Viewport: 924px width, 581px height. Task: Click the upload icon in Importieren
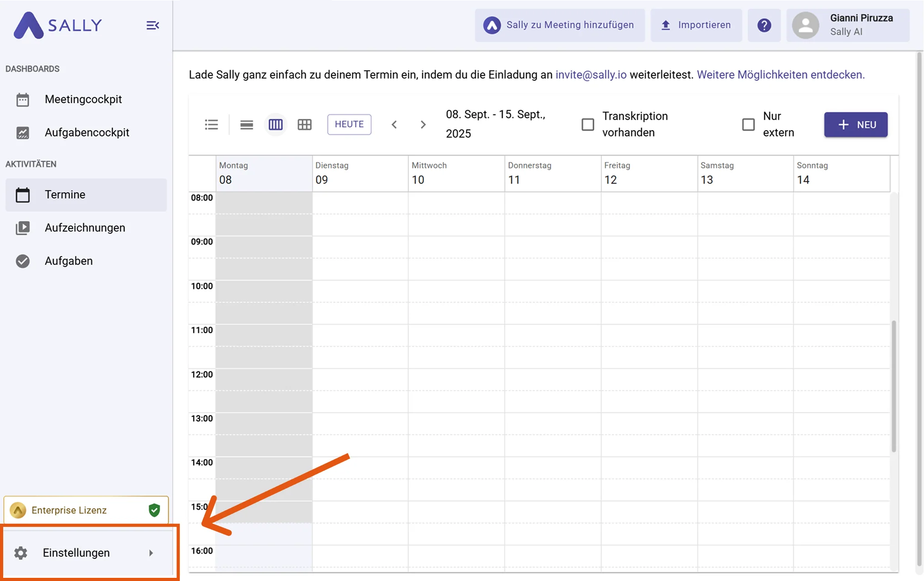(666, 25)
